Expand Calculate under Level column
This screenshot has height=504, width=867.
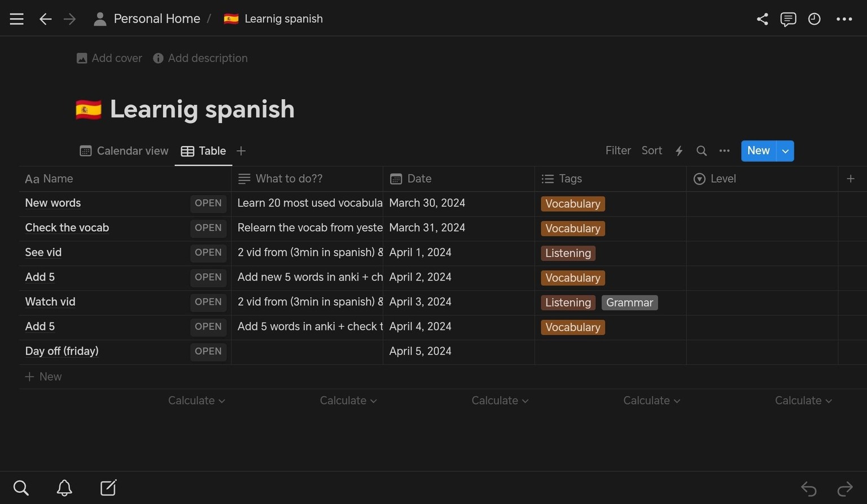803,400
